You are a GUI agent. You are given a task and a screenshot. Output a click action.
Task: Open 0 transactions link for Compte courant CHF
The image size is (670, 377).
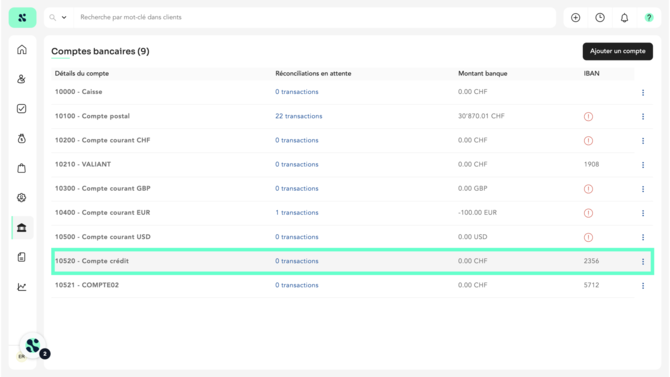point(297,140)
